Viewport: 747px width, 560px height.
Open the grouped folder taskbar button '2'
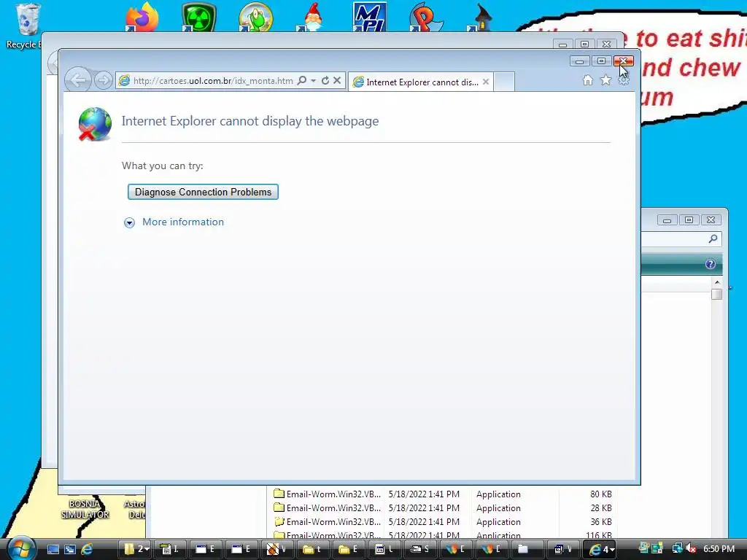coord(136,549)
